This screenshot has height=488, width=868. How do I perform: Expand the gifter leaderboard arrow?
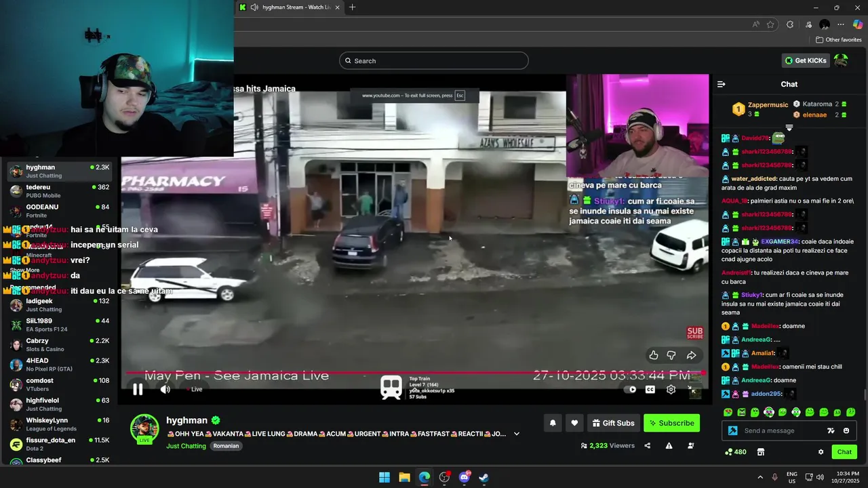(789, 127)
